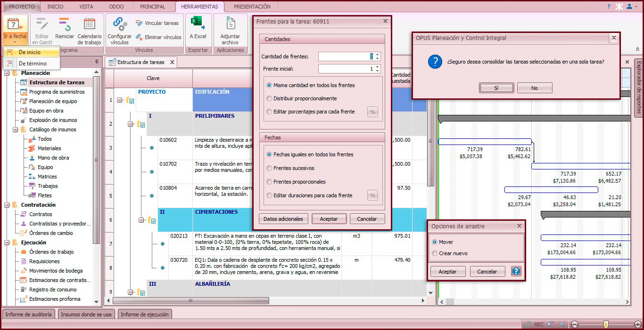The width and height of the screenshot is (644, 330).
Task: Open Planeación de equipo in tree
Action: coord(53,101)
